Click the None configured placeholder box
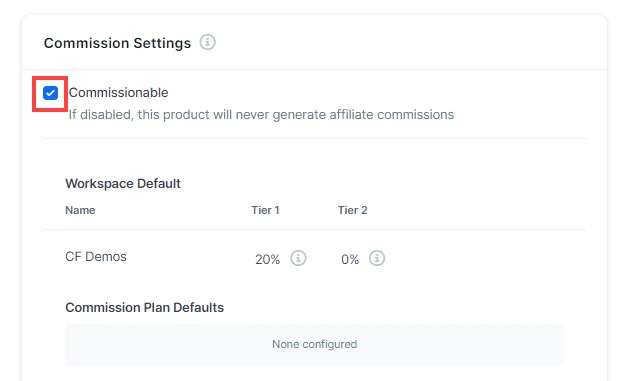Image resolution: width=631 pixels, height=381 pixels. click(314, 345)
